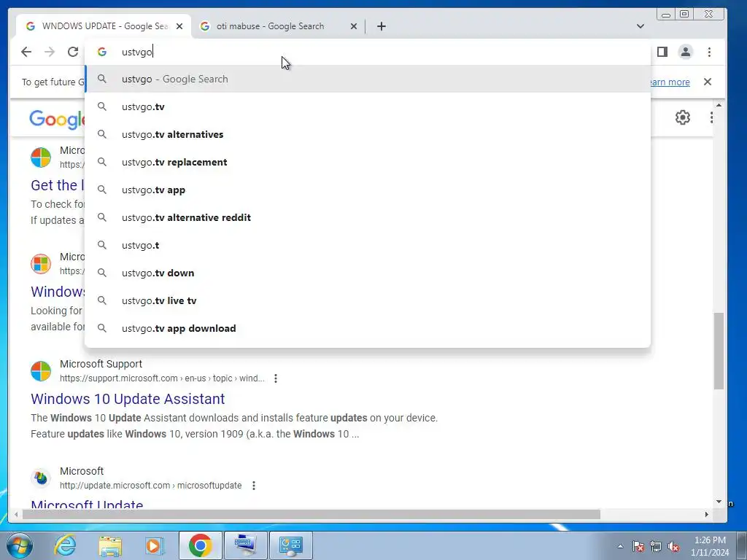Click the Google logo in omnibox
The height and width of the screenshot is (560, 747).
[x=102, y=52]
